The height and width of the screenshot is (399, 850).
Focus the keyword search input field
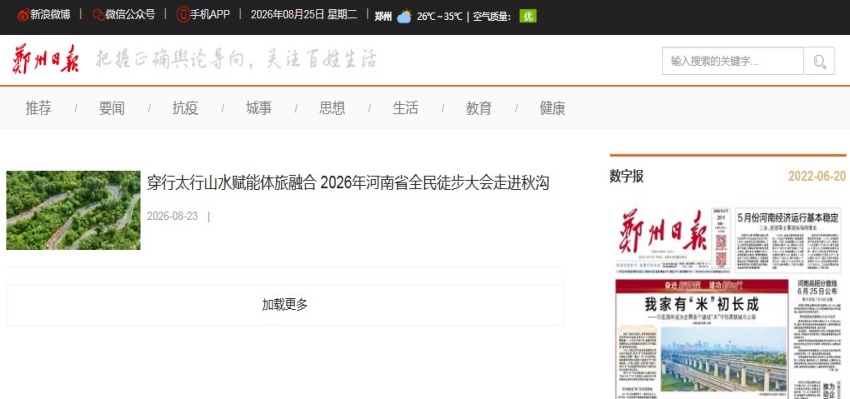pyautogui.click(x=732, y=61)
